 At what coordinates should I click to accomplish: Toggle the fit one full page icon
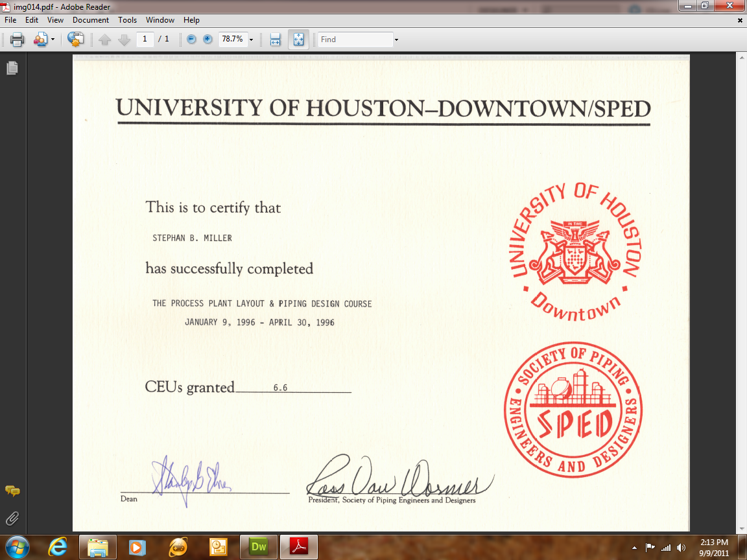(299, 40)
